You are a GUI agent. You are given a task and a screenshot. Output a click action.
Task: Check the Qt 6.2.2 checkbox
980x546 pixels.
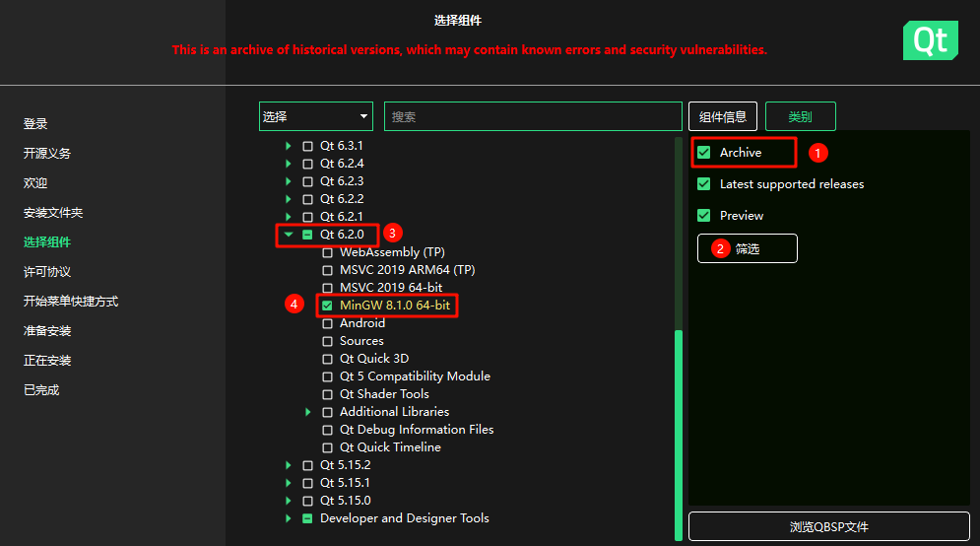307,199
